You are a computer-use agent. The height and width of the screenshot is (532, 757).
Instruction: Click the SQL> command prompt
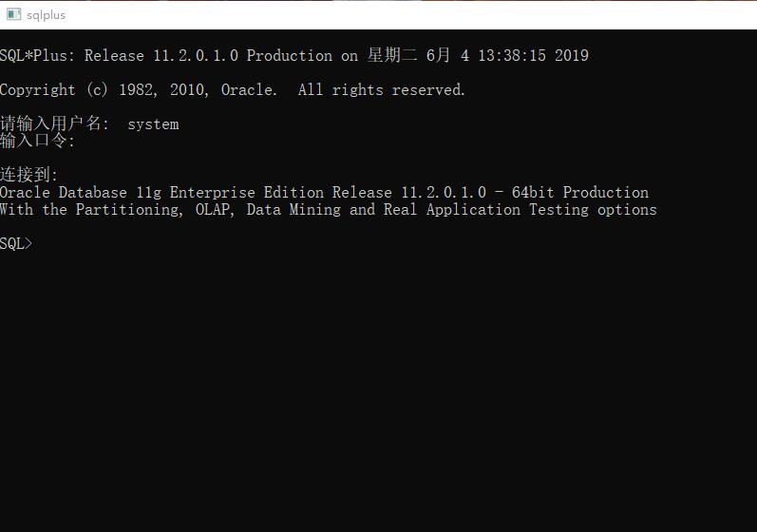16,244
